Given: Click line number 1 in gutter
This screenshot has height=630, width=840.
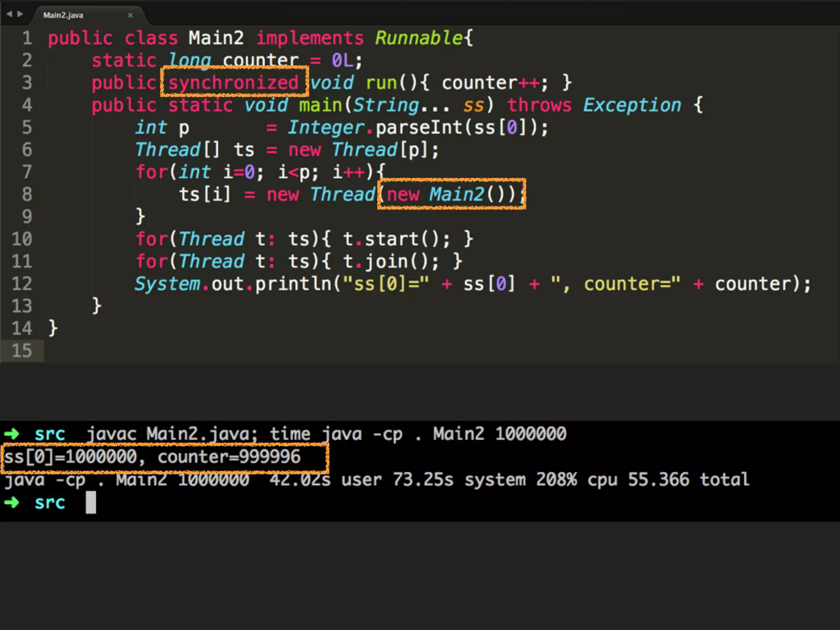Looking at the screenshot, I should pyautogui.click(x=27, y=38).
